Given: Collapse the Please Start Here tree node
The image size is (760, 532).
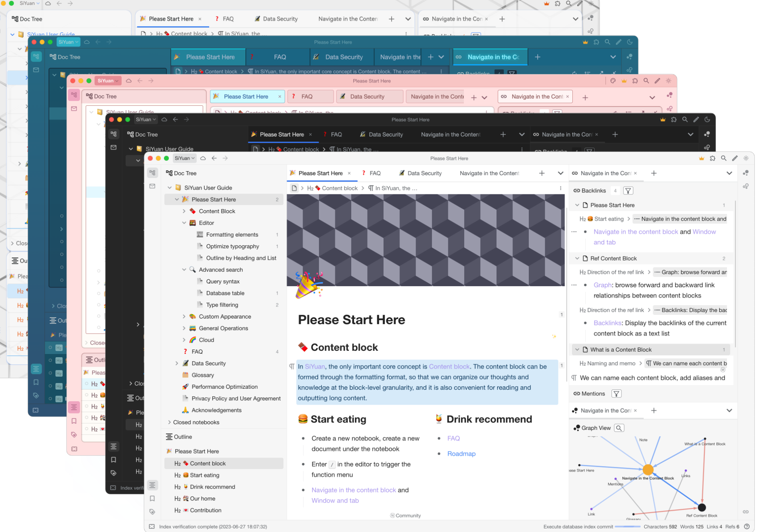Looking at the screenshot, I should 177,200.
